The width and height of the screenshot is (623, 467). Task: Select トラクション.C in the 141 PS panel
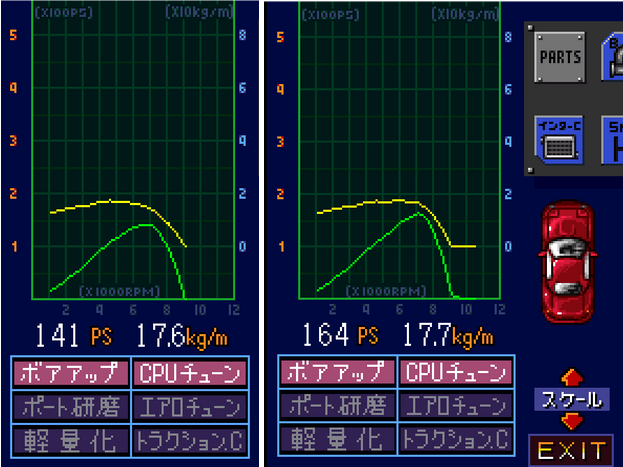(x=189, y=439)
